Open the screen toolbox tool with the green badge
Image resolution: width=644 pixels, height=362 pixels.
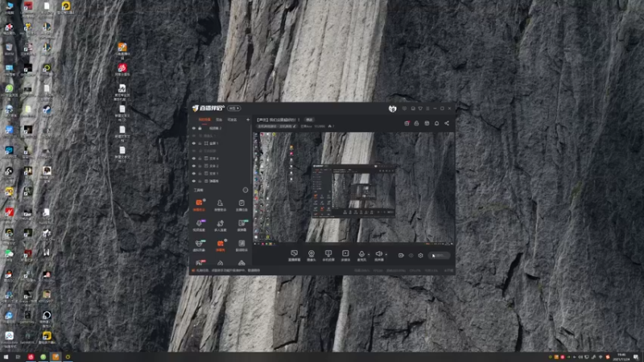242,225
